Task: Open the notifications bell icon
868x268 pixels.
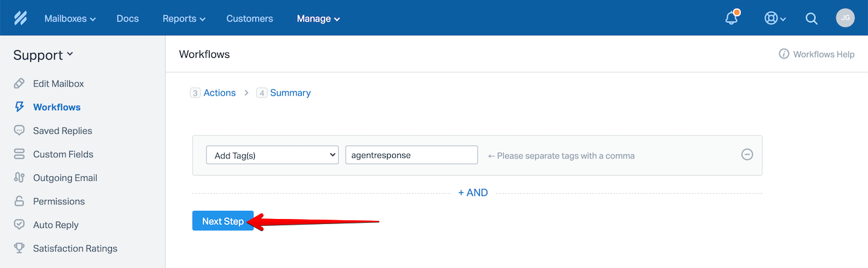Action: pyautogui.click(x=732, y=18)
